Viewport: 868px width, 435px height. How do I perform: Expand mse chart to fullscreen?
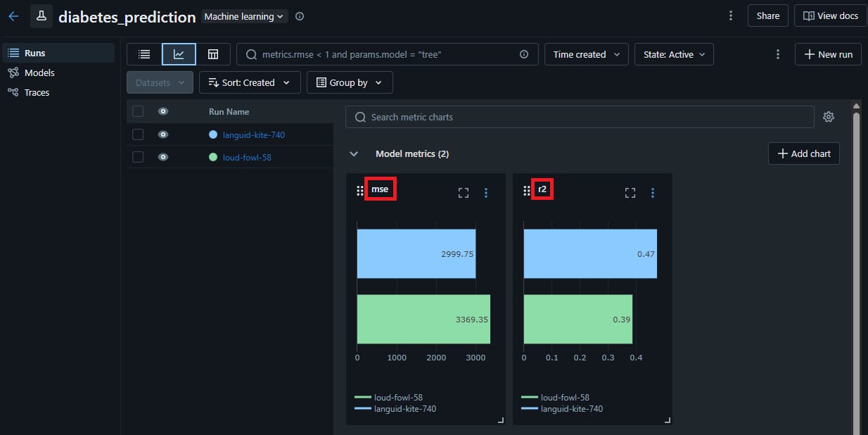[464, 193]
